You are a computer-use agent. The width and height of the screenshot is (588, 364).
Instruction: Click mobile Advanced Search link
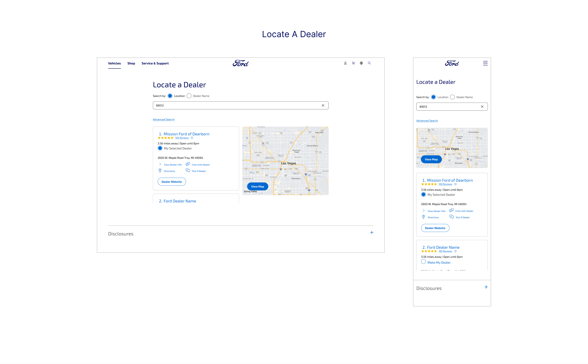(x=427, y=121)
